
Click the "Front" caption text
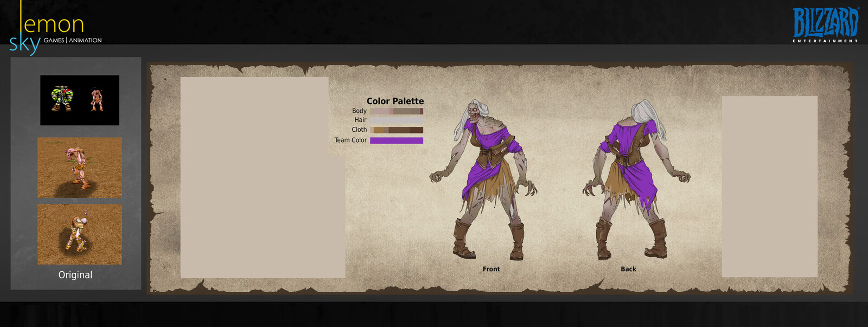(x=492, y=269)
